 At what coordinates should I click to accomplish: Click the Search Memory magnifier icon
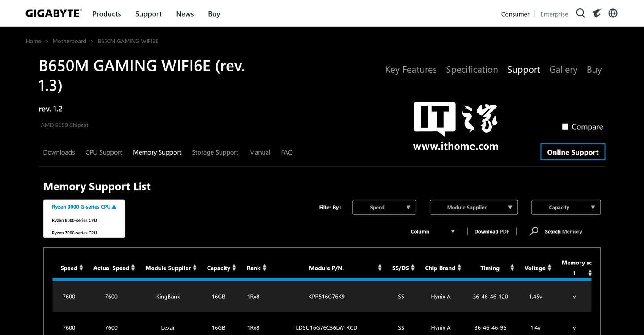534,231
